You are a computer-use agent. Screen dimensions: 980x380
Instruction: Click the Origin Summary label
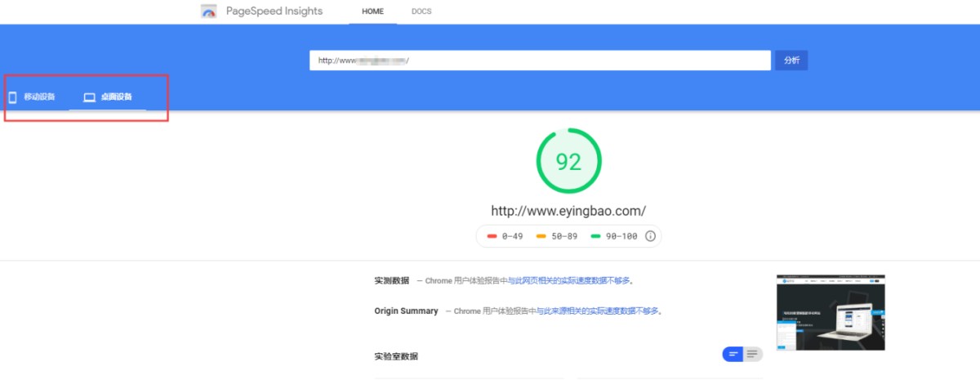point(406,311)
